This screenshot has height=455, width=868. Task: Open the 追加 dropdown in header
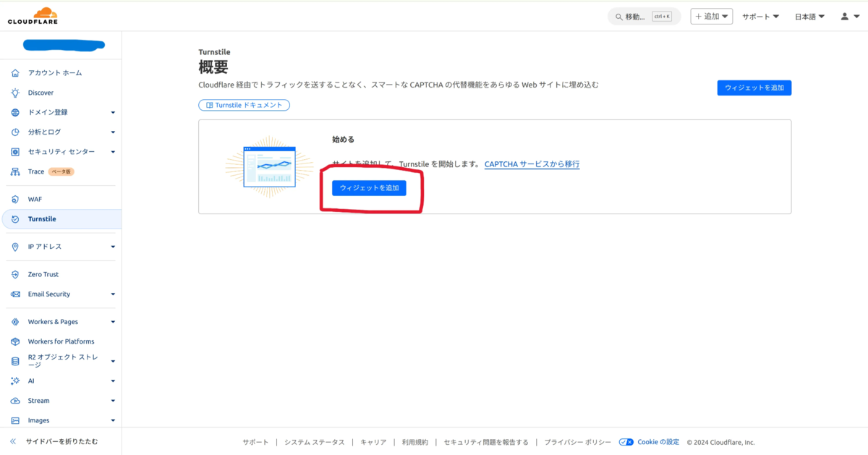point(712,17)
